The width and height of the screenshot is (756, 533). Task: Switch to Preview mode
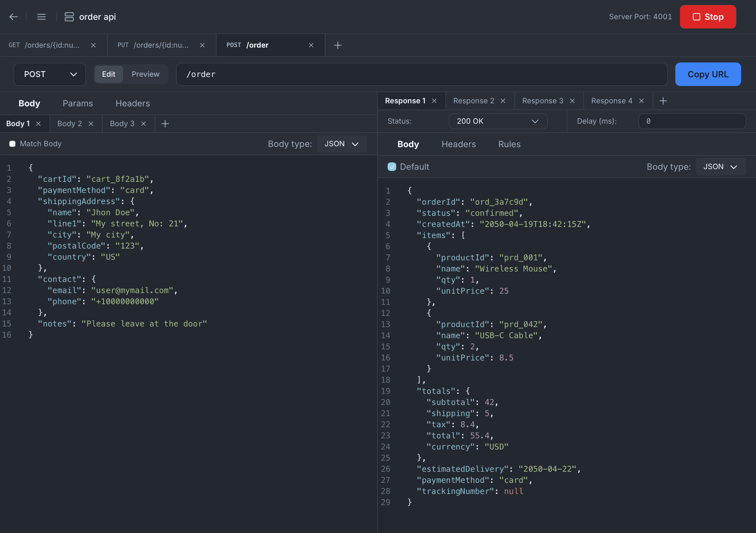tap(145, 74)
